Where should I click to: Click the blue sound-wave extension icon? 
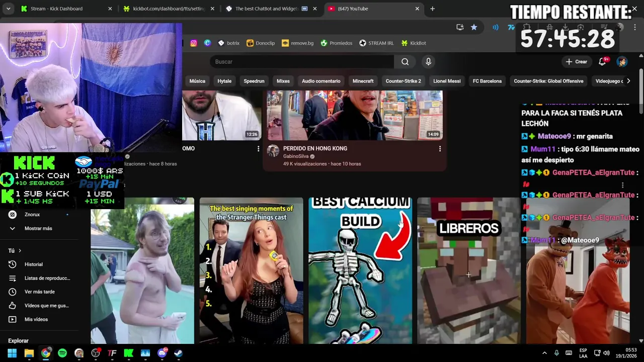pos(496,27)
